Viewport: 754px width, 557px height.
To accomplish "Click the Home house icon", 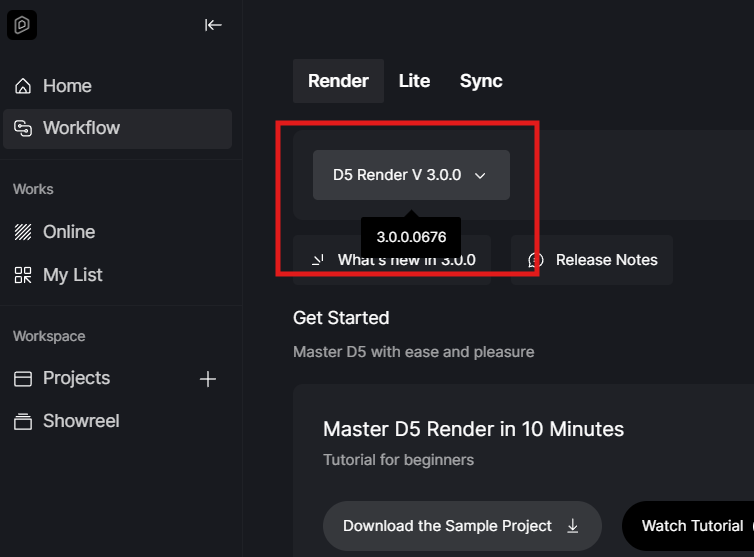I will coord(23,86).
